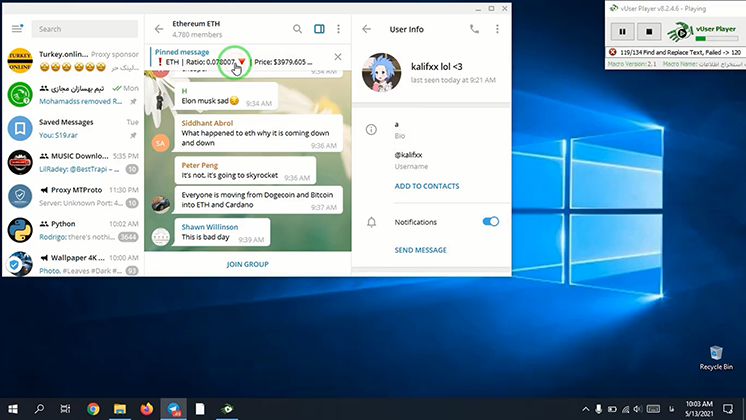Call user kalifxx via the phone icon

point(472,29)
